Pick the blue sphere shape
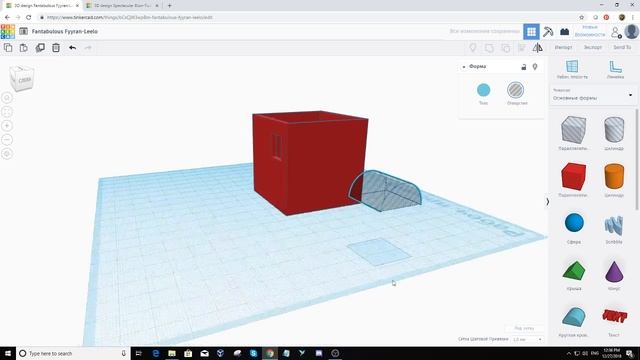640x360 pixels. click(574, 223)
